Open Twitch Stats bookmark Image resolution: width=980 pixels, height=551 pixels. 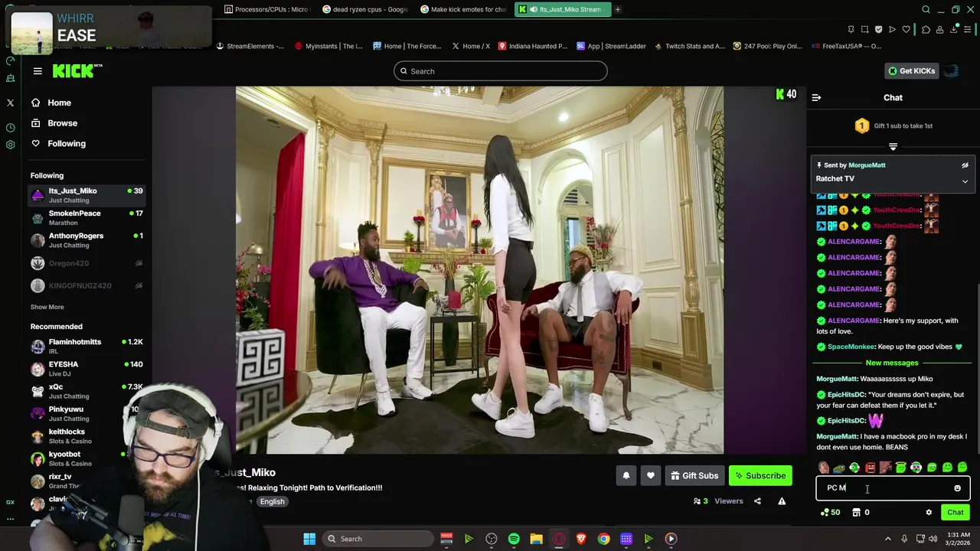point(689,46)
